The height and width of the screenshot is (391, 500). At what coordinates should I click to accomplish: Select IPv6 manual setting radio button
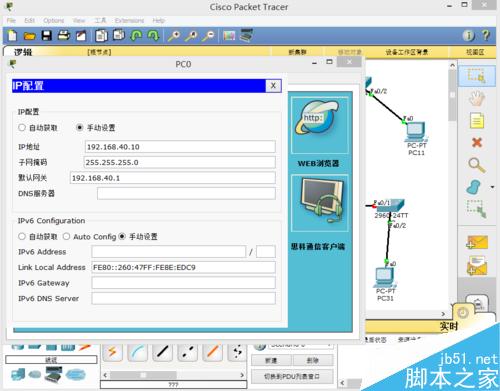pos(122,236)
